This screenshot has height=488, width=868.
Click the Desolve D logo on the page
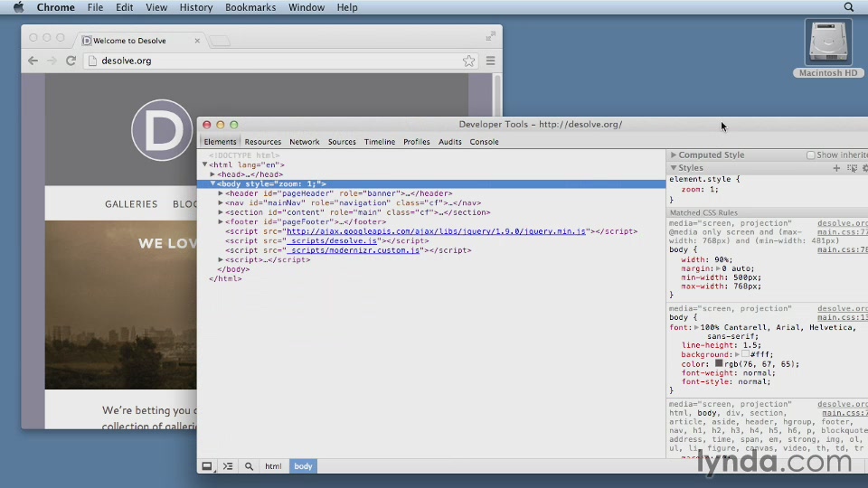pos(162,130)
